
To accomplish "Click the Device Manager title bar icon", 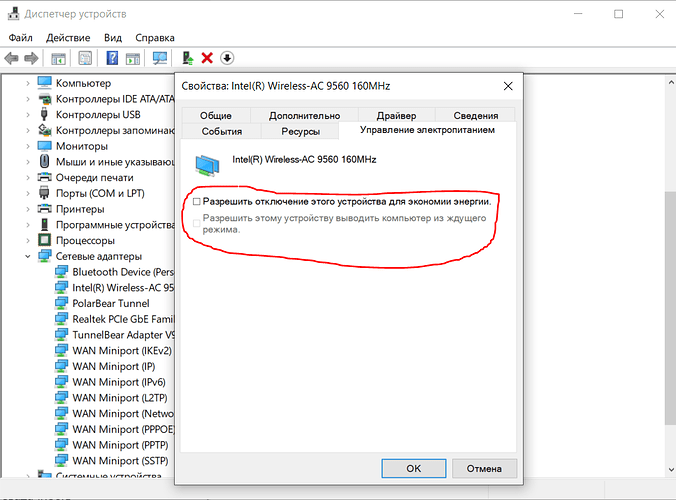I will [x=13, y=14].
